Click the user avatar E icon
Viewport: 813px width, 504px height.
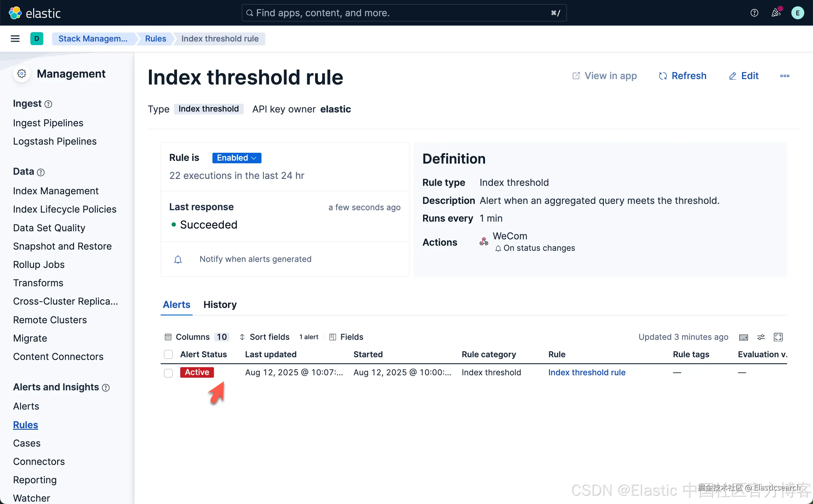(797, 13)
